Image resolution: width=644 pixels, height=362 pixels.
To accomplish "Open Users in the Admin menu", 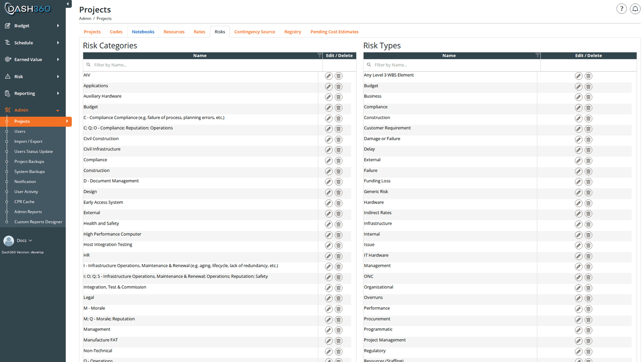I will 20,131.
